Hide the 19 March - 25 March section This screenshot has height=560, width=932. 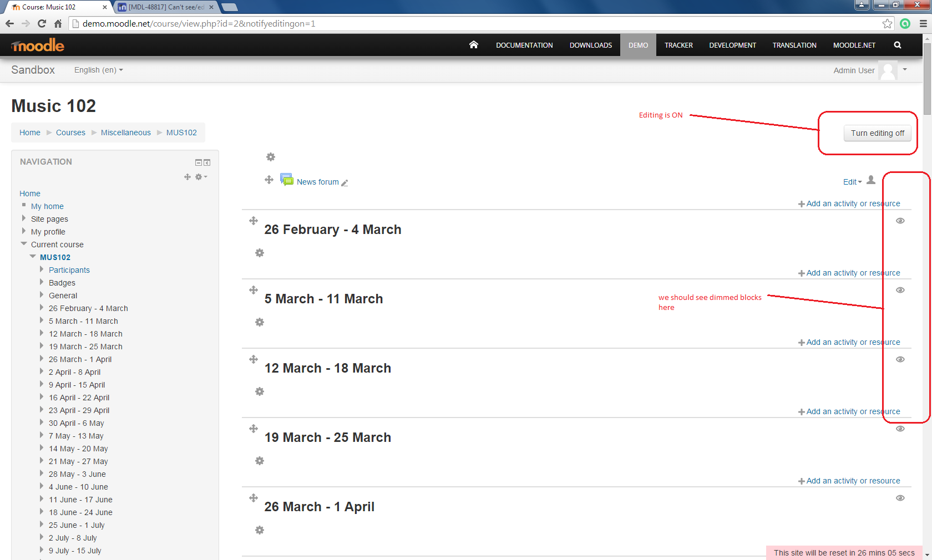pos(900,429)
